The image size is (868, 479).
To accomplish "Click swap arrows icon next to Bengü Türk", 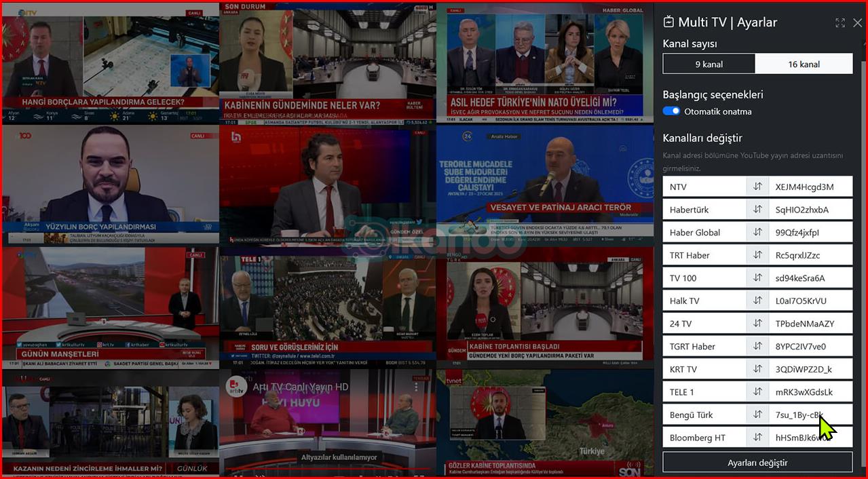I will coord(757,415).
